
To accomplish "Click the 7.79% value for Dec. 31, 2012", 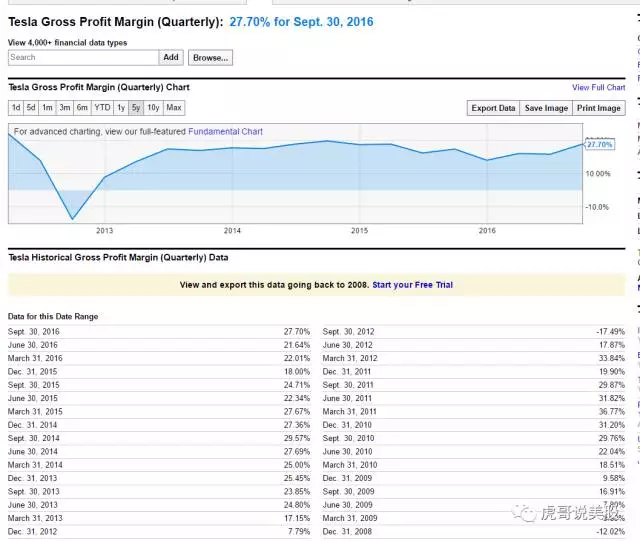I will point(299,532).
